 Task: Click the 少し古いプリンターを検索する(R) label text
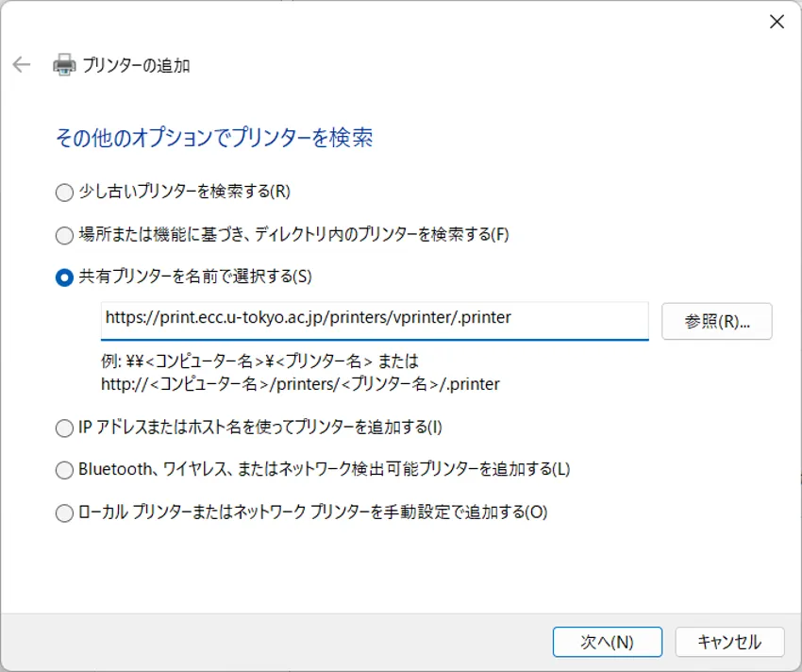click(184, 192)
